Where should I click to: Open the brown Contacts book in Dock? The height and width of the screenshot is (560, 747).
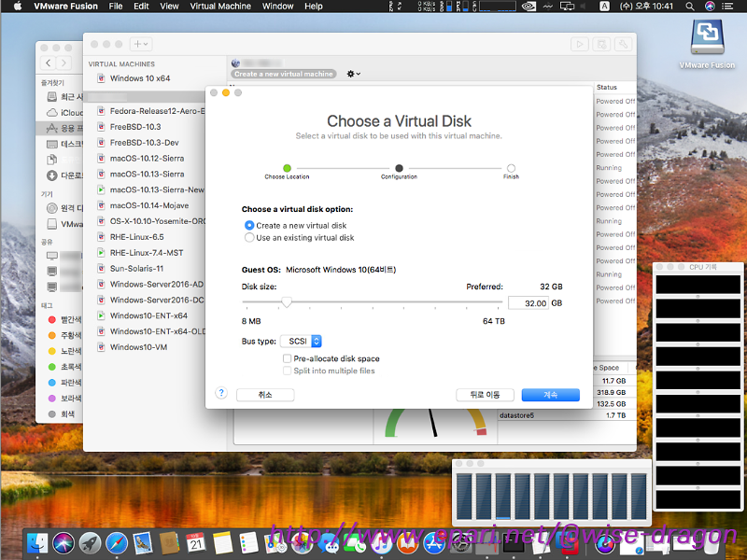[x=169, y=543]
